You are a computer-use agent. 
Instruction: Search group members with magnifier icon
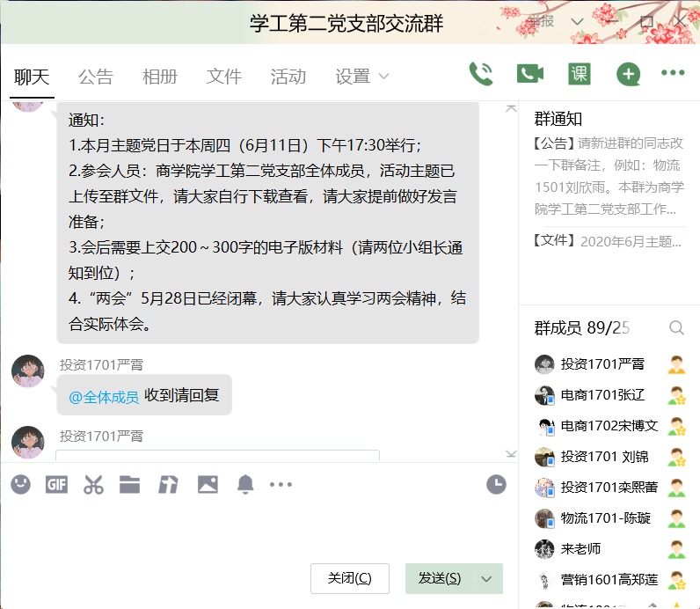(x=676, y=328)
